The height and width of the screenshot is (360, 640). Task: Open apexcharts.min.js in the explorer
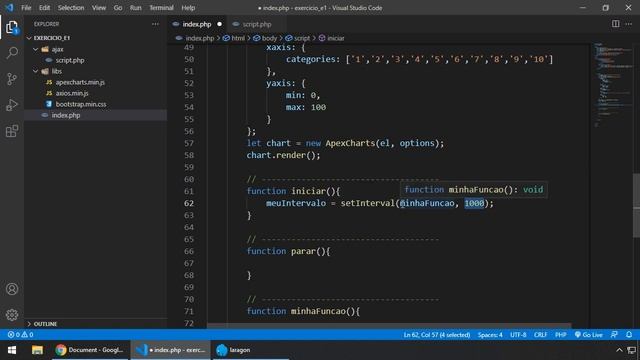tap(80, 82)
